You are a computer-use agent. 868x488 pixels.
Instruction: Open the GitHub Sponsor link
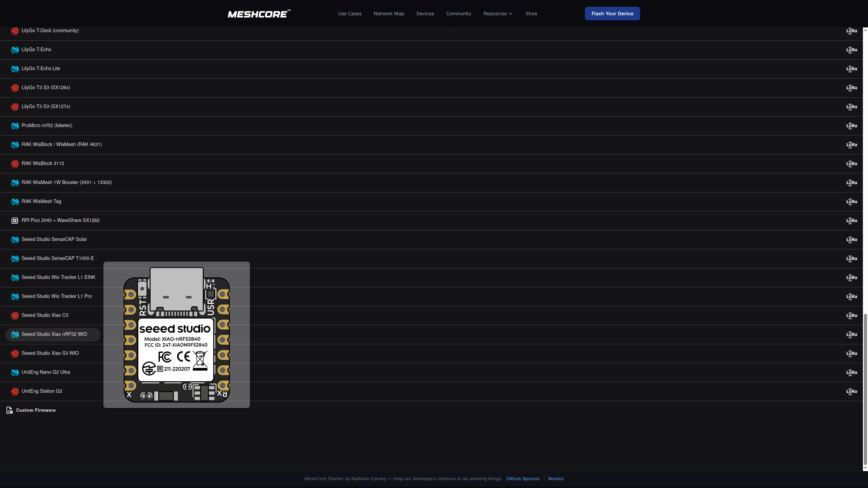[x=523, y=479]
